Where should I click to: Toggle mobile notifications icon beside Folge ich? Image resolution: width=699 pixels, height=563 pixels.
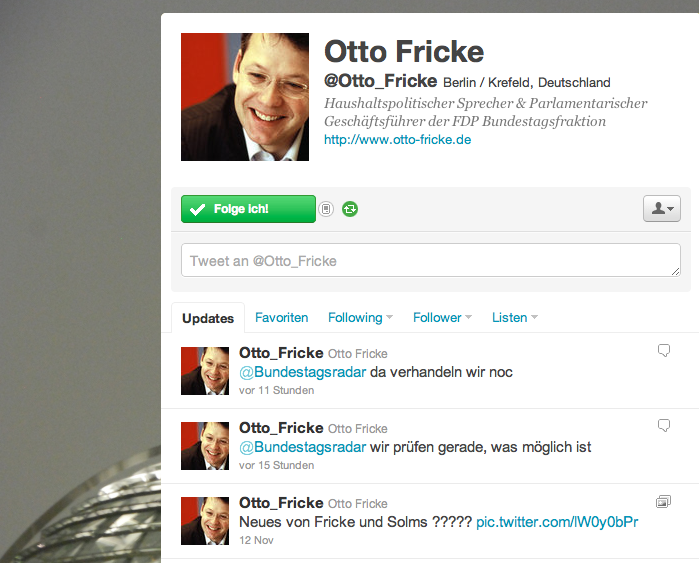tap(326, 209)
